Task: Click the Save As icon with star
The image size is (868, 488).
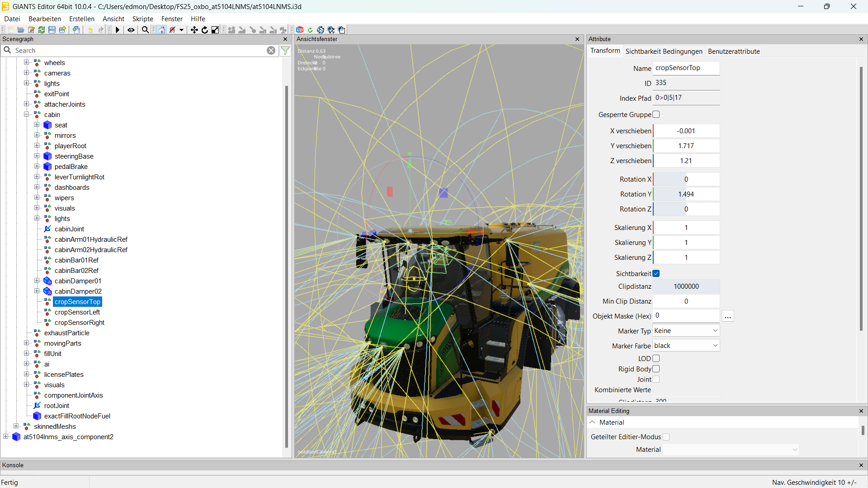Action: [x=62, y=30]
